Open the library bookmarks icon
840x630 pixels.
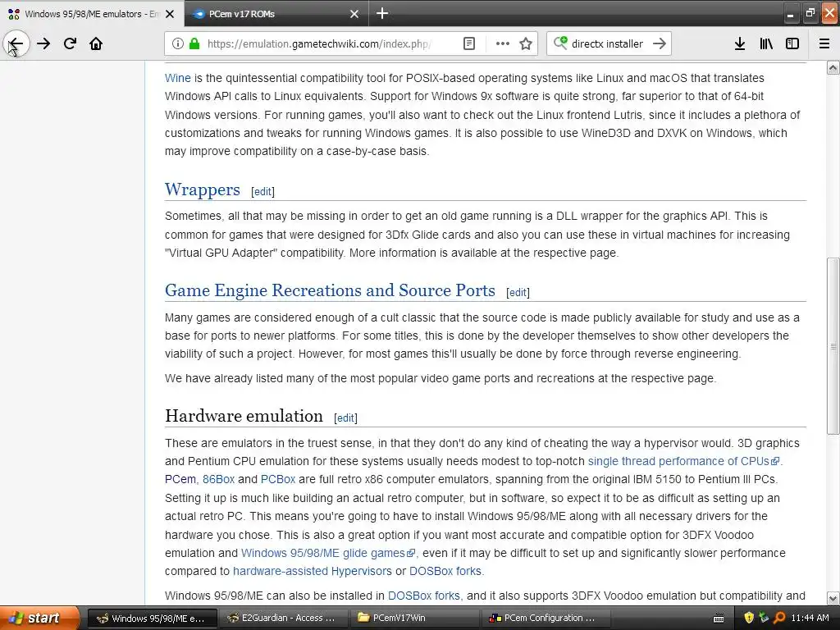[766, 44]
